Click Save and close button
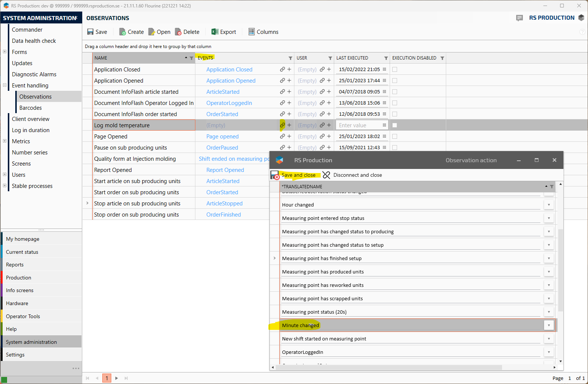Viewport: 588px width, 384px height. point(298,175)
